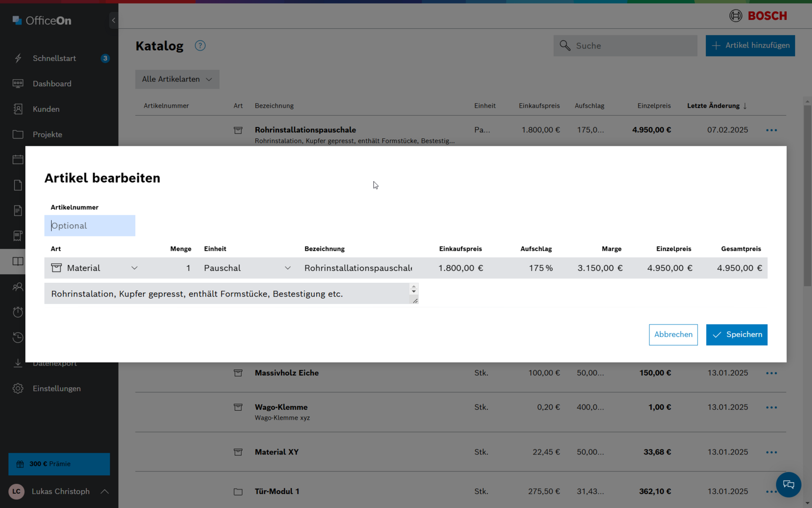Open the team members sidebar icon

18,287
